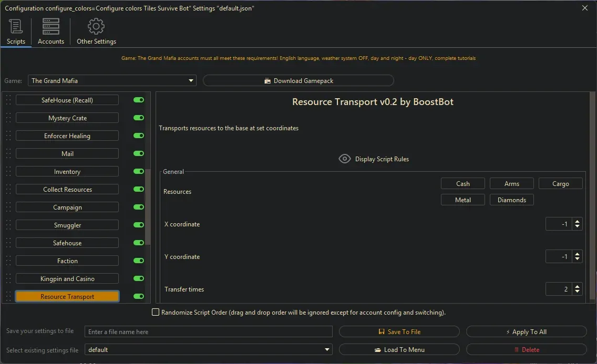Click the settings panel vertical scrollbar
Viewport: 597px width, 364px height.
pos(592,195)
